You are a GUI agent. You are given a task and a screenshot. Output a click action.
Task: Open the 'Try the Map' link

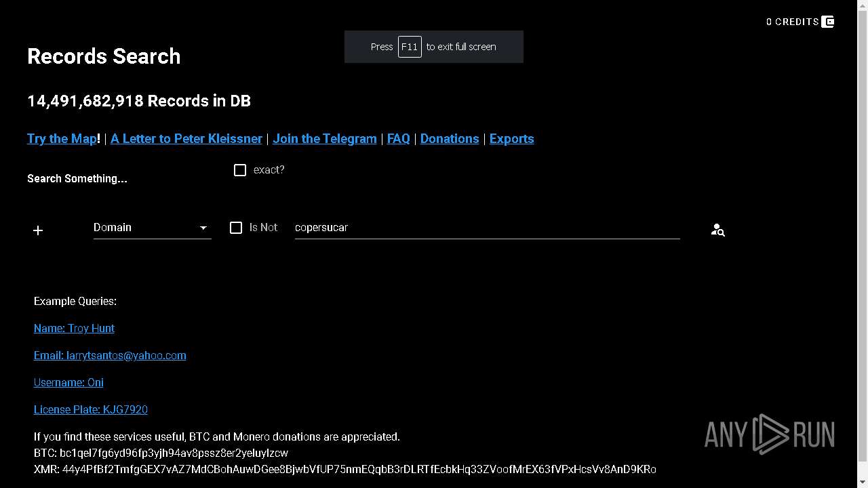point(62,138)
